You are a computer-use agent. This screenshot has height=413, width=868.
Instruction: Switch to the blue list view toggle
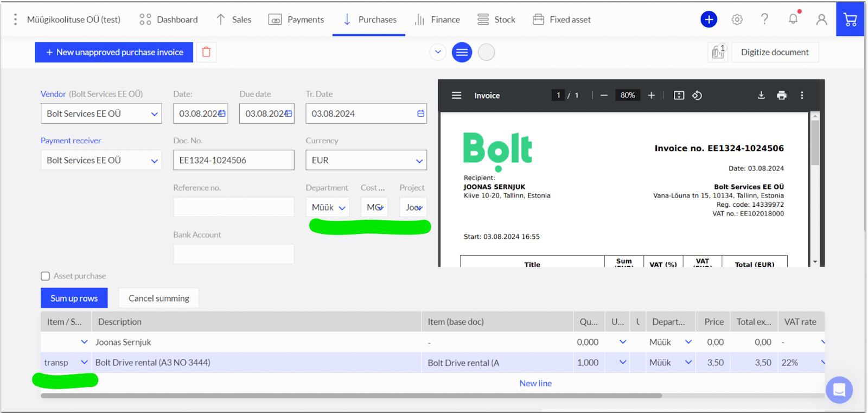pyautogui.click(x=462, y=52)
